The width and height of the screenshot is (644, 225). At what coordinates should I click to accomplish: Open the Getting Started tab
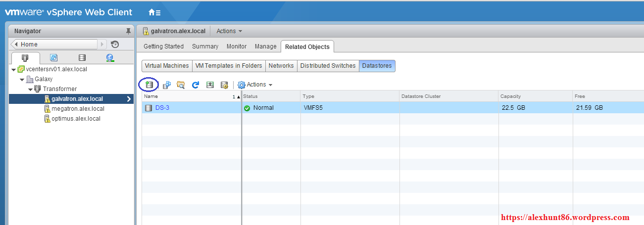coord(163,46)
